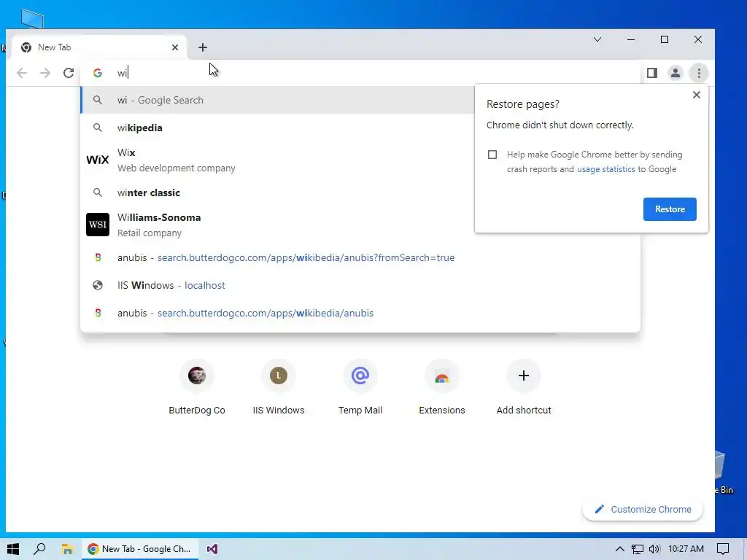747x560 pixels.
Task: Open IIS Windows localhost suggestion
Action: click(x=360, y=285)
